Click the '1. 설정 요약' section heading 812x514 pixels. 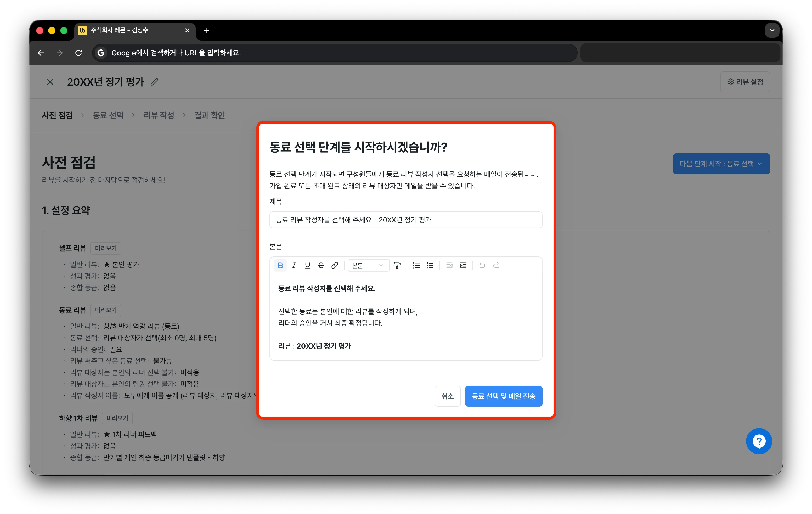point(66,210)
